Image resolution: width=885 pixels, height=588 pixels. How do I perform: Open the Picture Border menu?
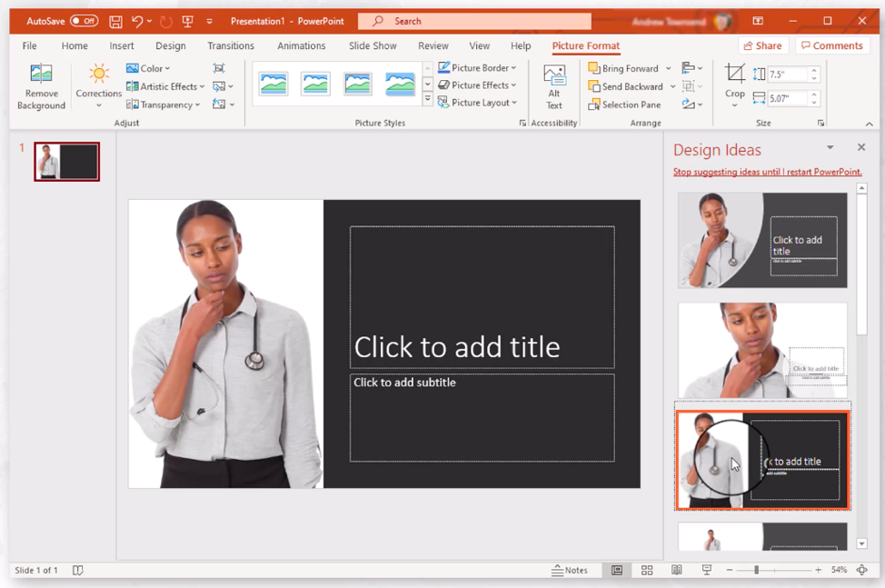pos(478,66)
